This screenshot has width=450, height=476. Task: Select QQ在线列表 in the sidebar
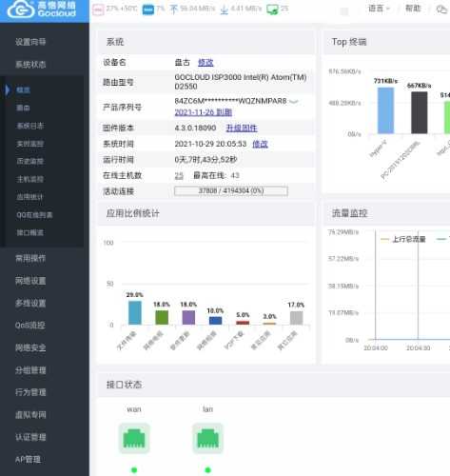34,215
